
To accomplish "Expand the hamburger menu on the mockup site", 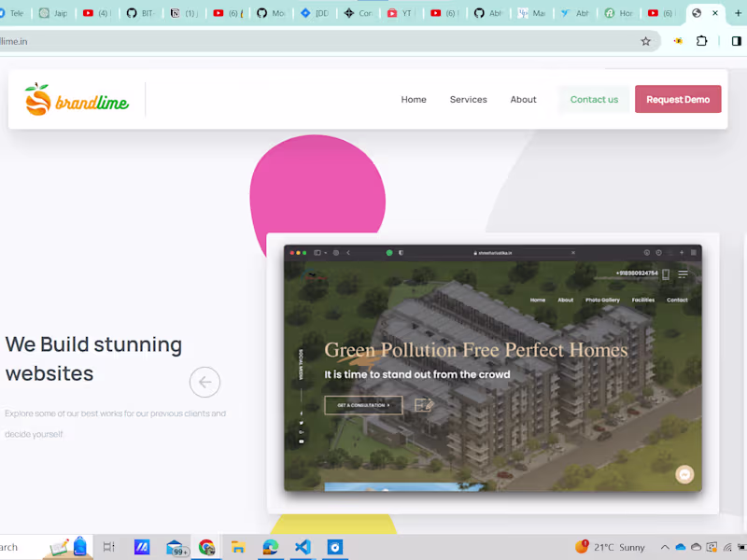I will point(682,273).
